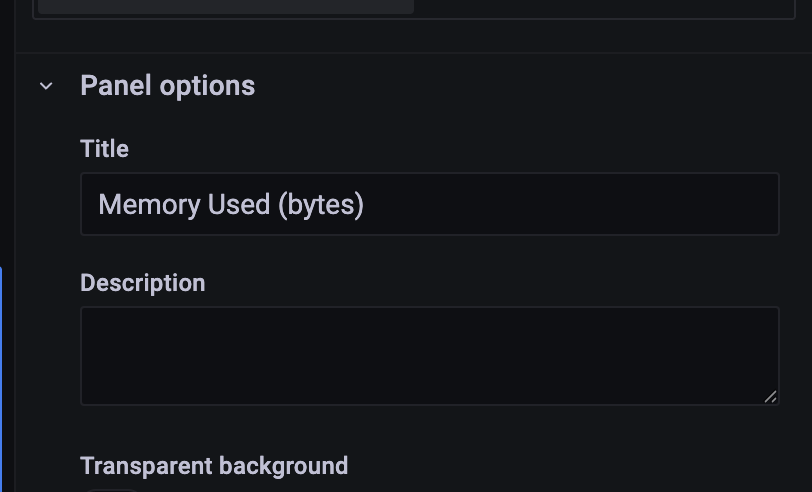The image size is (812, 492).
Task: Grab the Description box resize handle
Action: point(770,396)
